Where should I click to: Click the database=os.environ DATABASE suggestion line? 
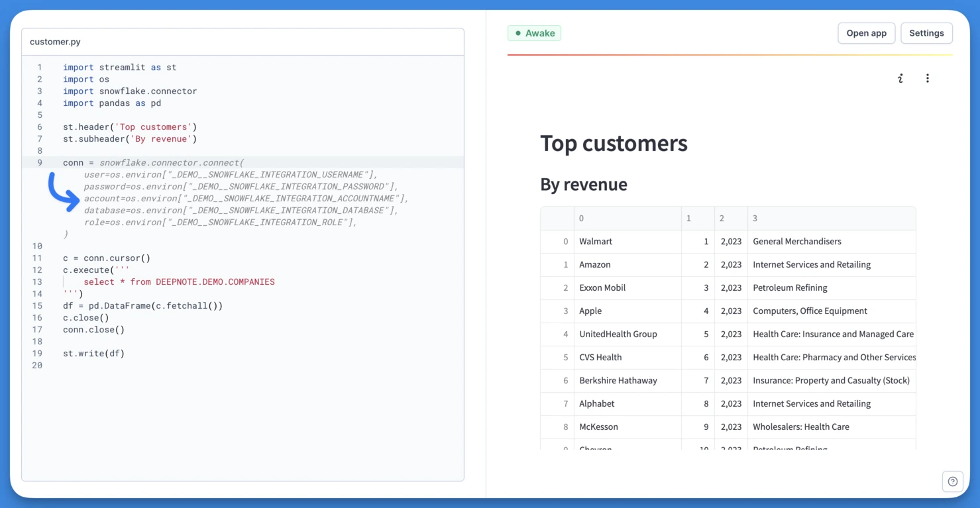pyautogui.click(x=241, y=210)
